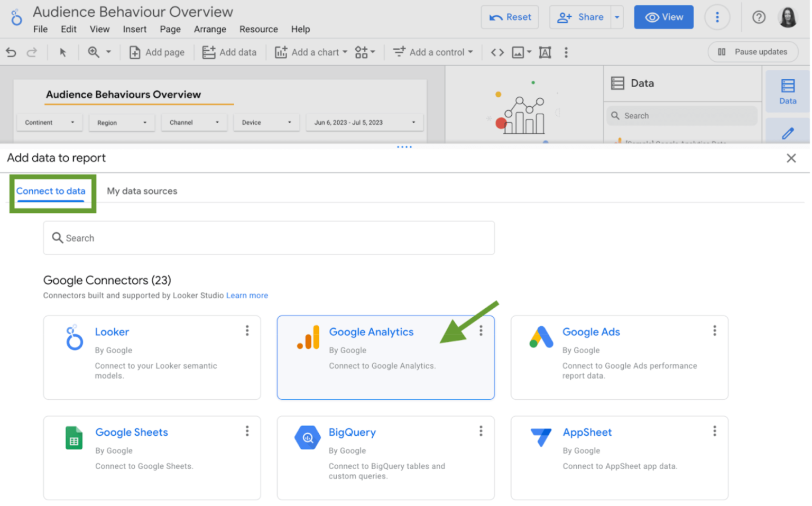Open Google Analytics connector options menu
Viewport: 812px width, 506px height.
pyautogui.click(x=481, y=331)
